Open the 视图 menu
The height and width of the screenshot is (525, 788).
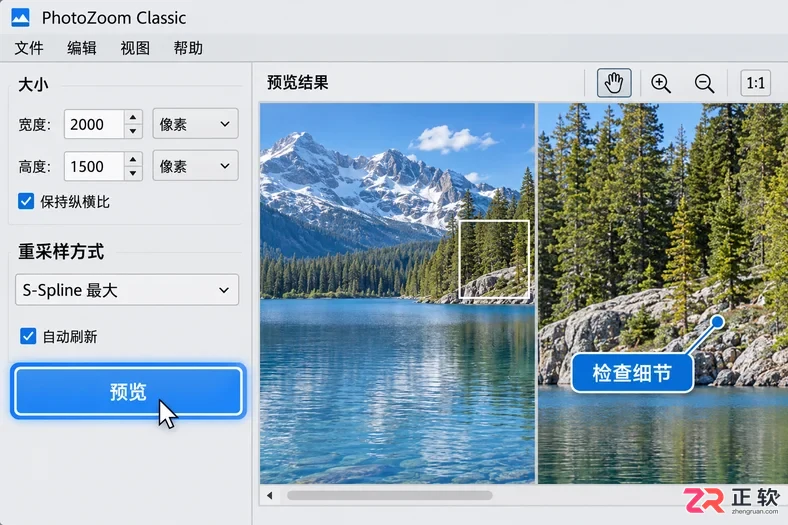[x=135, y=48]
